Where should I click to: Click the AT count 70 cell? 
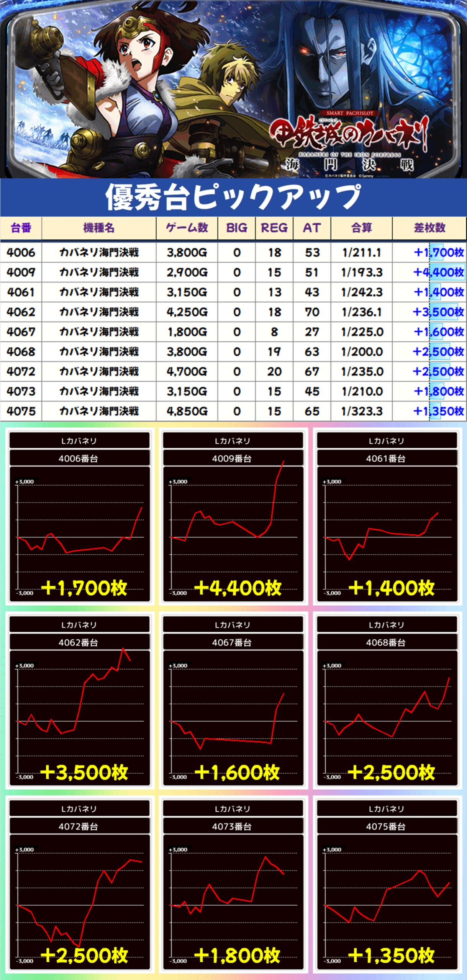coord(312,312)
